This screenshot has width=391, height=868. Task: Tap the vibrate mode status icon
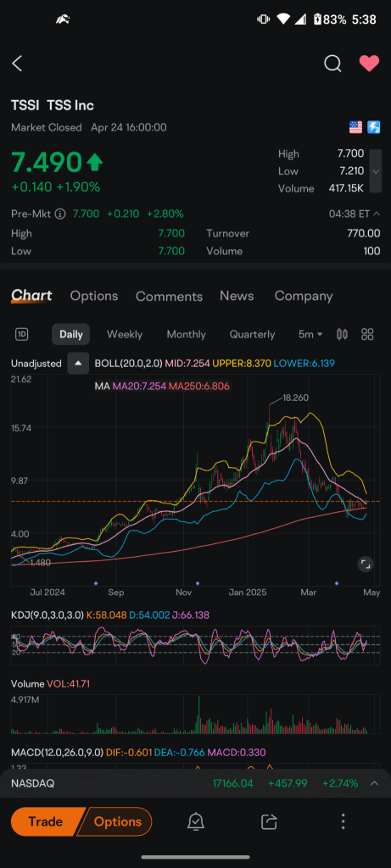[263, 19]
